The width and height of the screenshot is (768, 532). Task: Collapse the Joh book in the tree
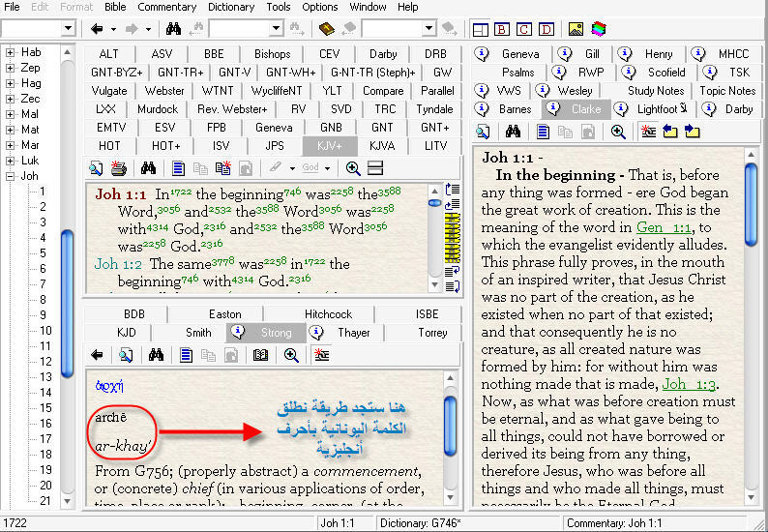[x=10, y=176]
